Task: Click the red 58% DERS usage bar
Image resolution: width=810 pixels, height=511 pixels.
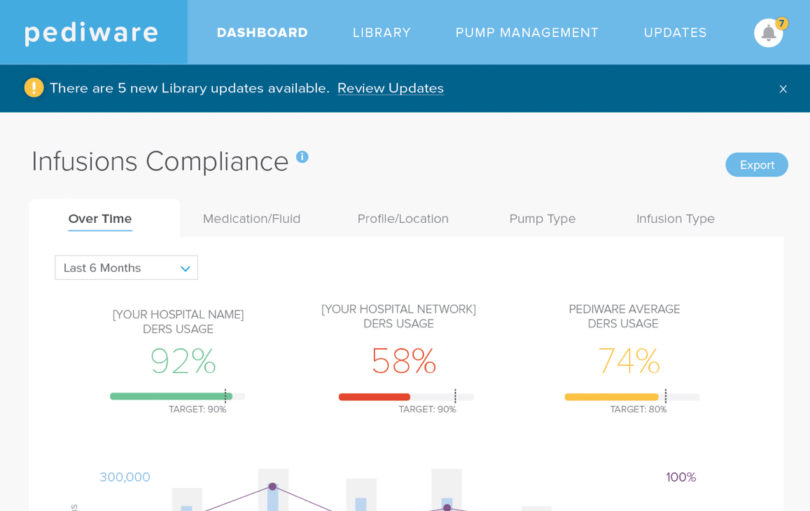Action: [375, 397]
